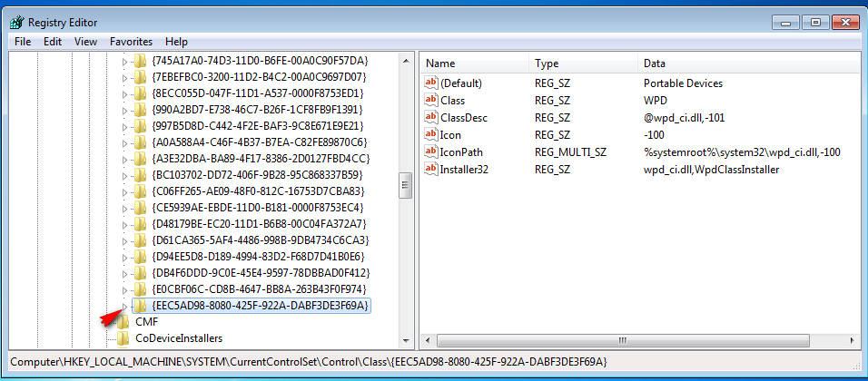This screenshot has width=868, height=381.
Task: Expand the {BC103702-DD72-406F-9B28-95C868337B59} key
Action: 124,175
